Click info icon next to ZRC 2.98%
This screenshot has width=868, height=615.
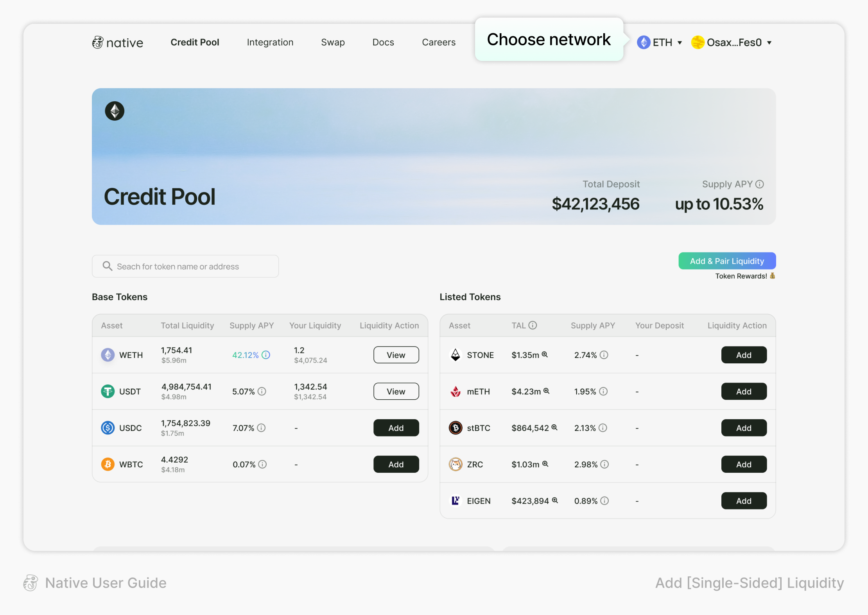point(604,464)
